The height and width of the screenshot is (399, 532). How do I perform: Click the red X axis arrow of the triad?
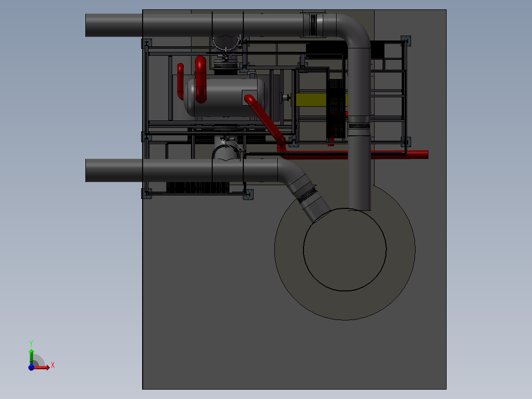point(42,367)
